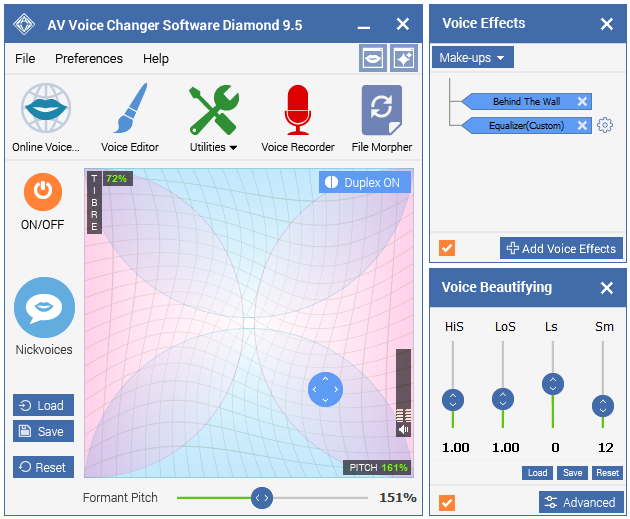The image size is (630, 519).
Task: Remove the Behind The Wall effect
Action: [x=583, y=101]
